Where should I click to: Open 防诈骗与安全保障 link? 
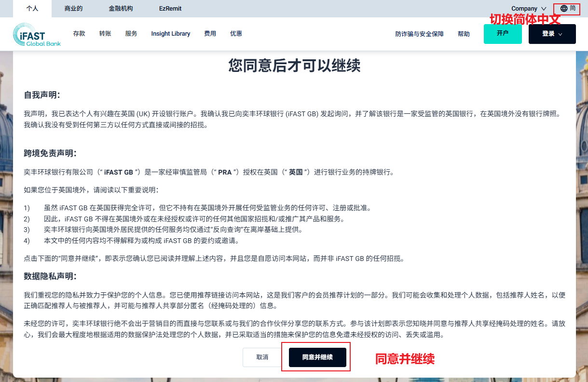[419, 34]
